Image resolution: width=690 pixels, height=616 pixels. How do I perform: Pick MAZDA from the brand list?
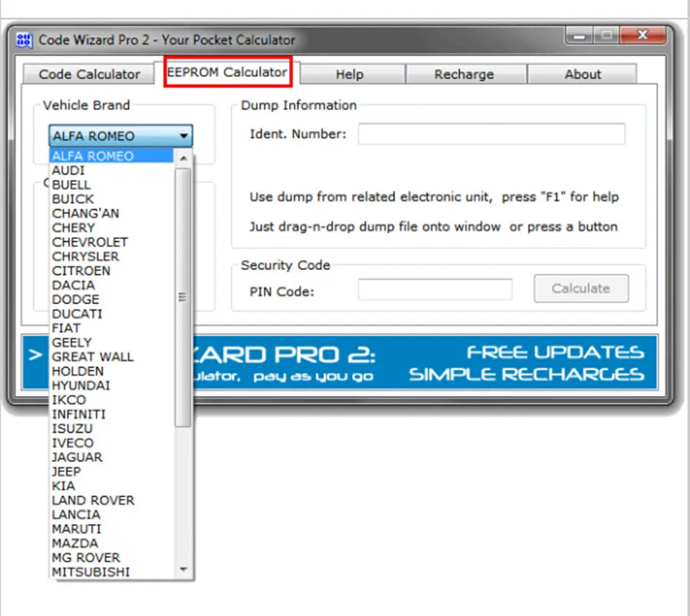click(111, 543)
